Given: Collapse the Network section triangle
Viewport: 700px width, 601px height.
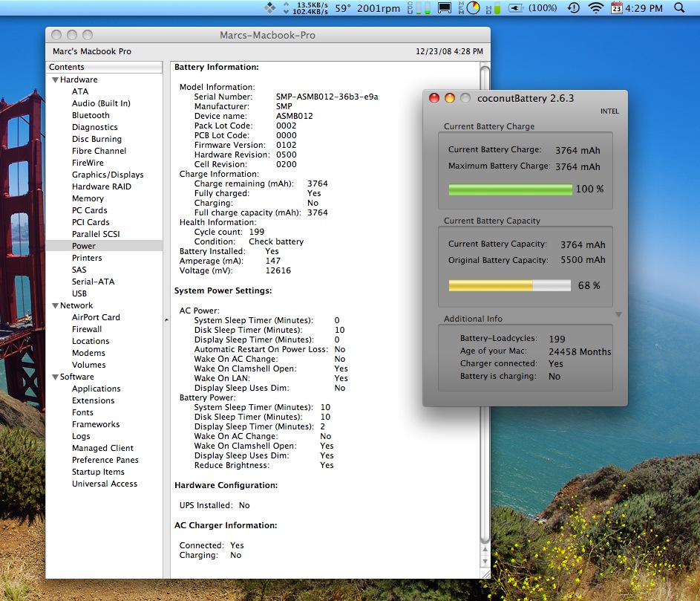Looking at the screenshot, I should click(56, 305).
